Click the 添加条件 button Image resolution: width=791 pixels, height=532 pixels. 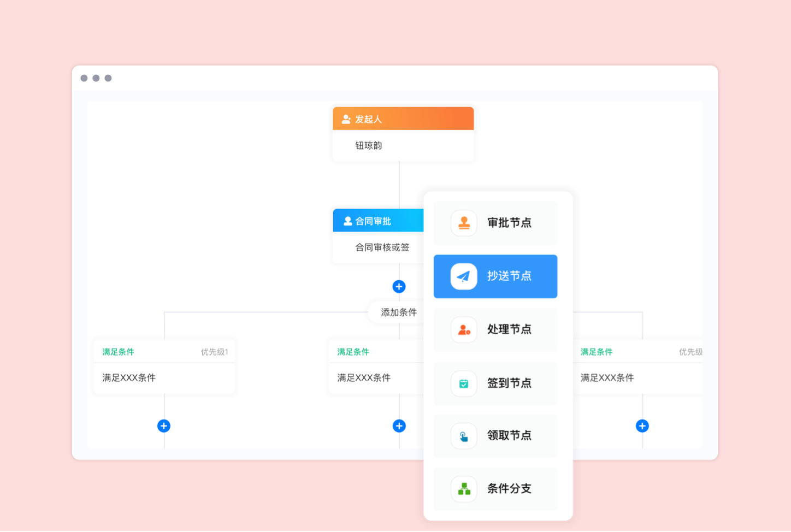point(398,312)
